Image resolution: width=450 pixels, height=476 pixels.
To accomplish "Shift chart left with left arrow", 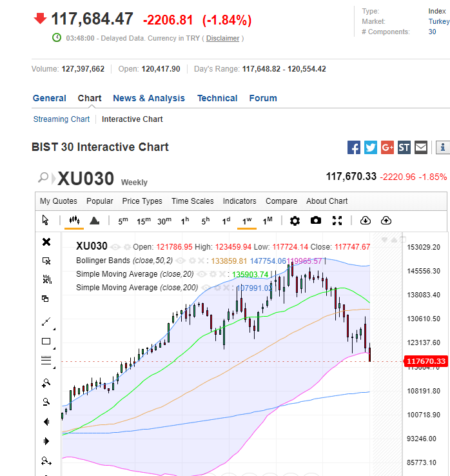I will pyautogui.click(x=46, y=422).
